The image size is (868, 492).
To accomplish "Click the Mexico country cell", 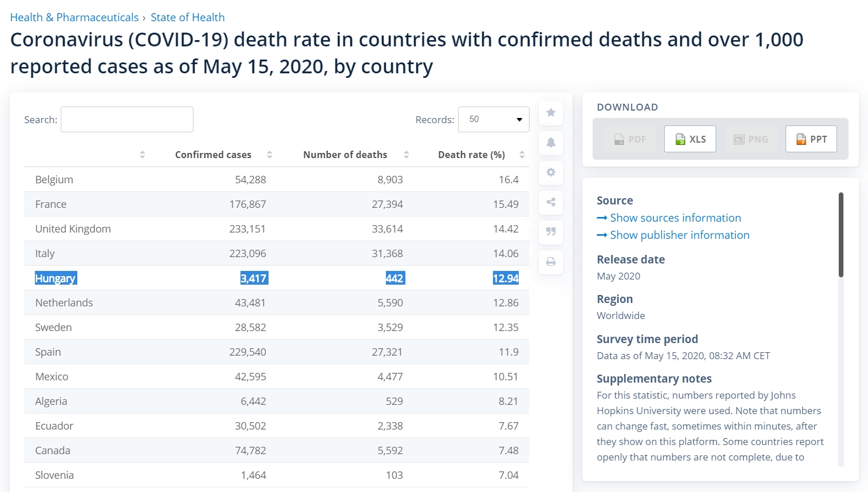I will (52, 376).
